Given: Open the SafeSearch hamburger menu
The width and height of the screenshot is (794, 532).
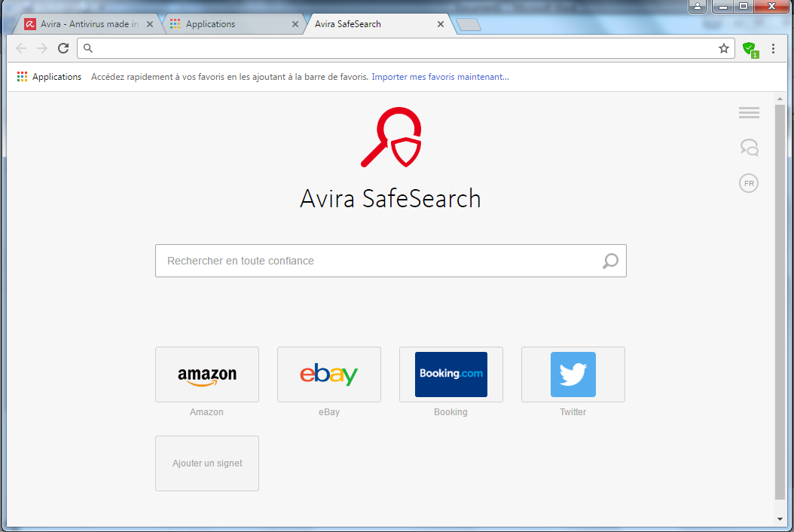Looking at the screenshot, I should pyautogui.click(x=749, y=113).
